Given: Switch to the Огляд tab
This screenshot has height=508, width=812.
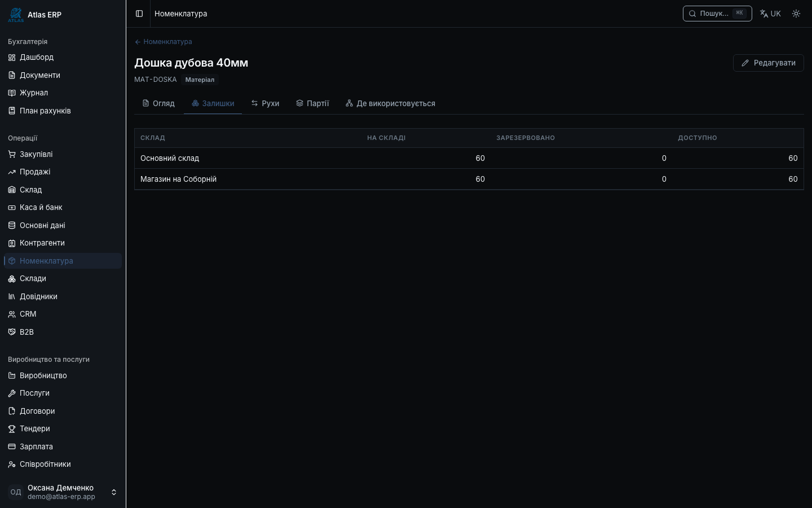Looking at the screenshot, I should coord(158,103).
